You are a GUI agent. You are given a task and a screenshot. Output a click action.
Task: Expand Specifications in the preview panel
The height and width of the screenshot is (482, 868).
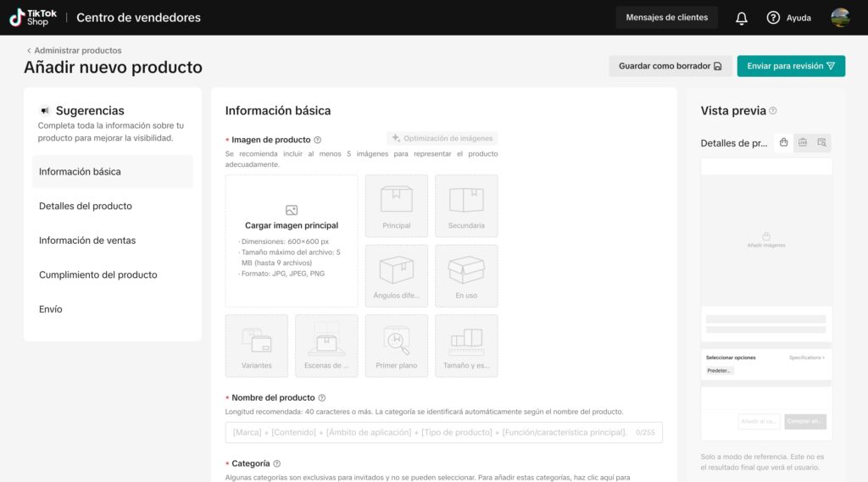click(805, 357)
